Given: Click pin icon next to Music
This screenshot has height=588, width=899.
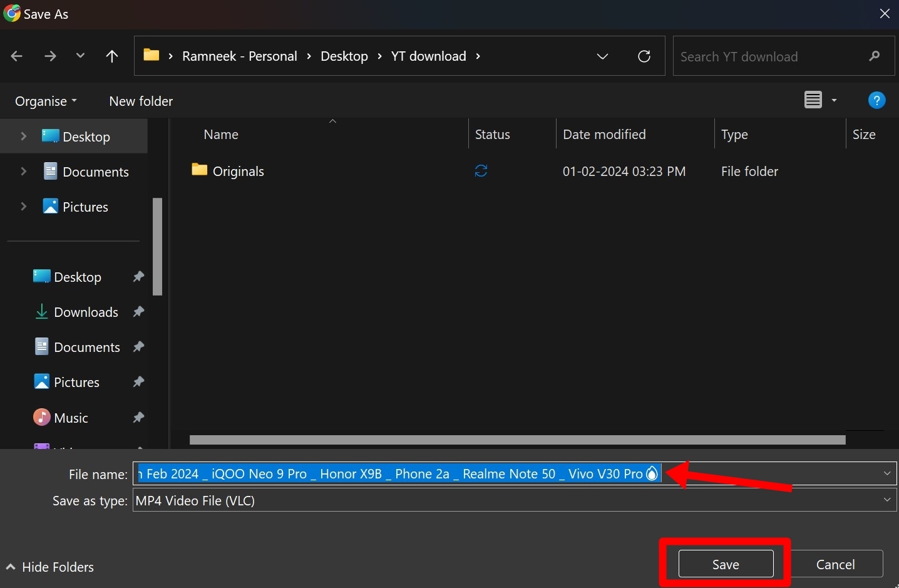Looking at the screenshot, I should [x=138, y=417].
